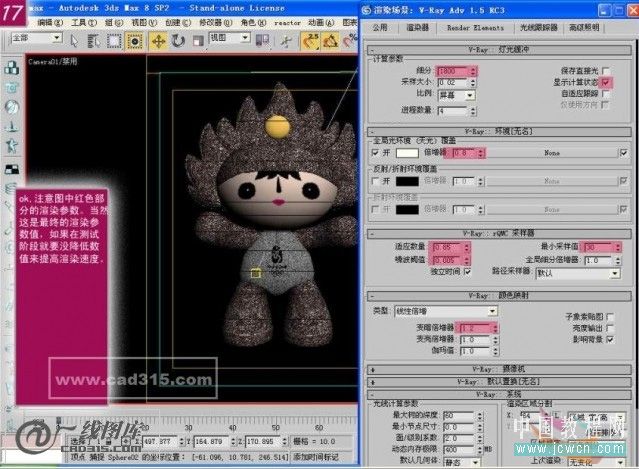The height and width of the screenshot is (469, 639).
Task: Click the 添加时间标记 button in status bar
Action: 316,457
